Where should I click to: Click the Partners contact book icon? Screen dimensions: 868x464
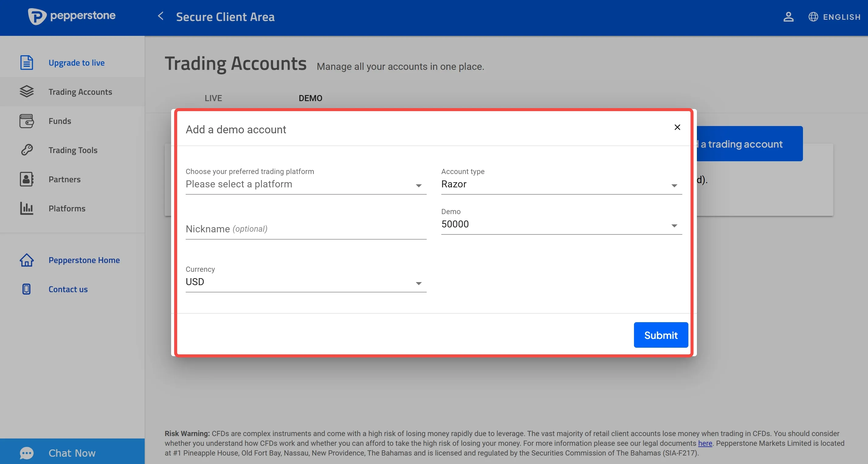point(27,179)
